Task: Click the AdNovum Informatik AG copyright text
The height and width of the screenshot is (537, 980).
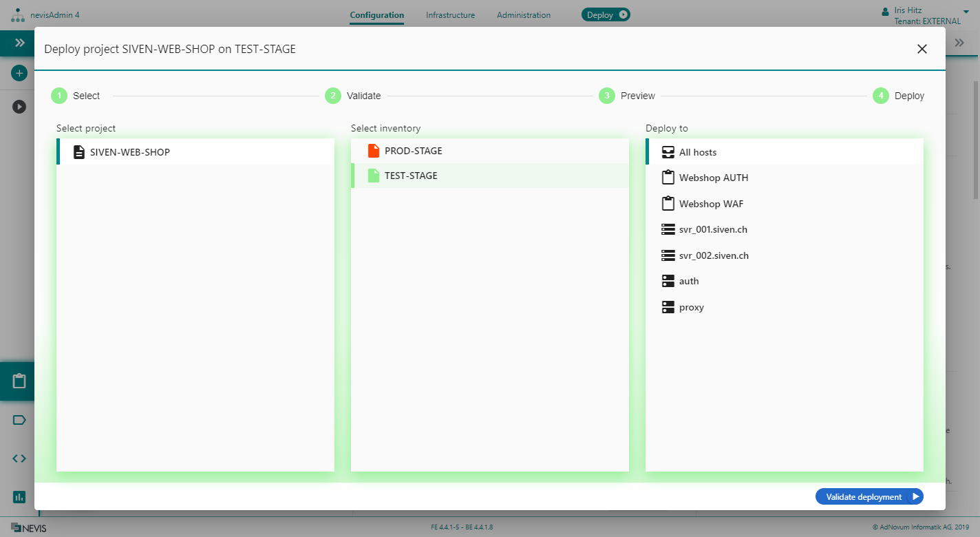Action: tap(920, 527)
